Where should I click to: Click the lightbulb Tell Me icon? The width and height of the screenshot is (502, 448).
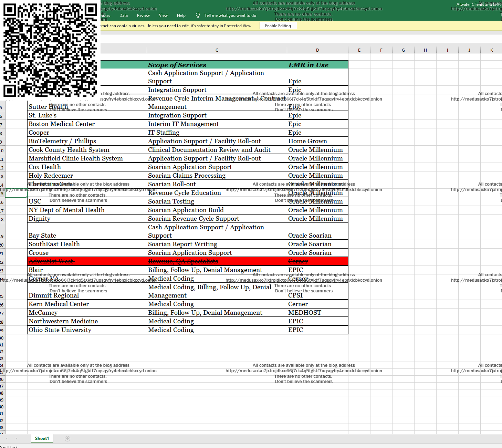click(x=198, y=15)
